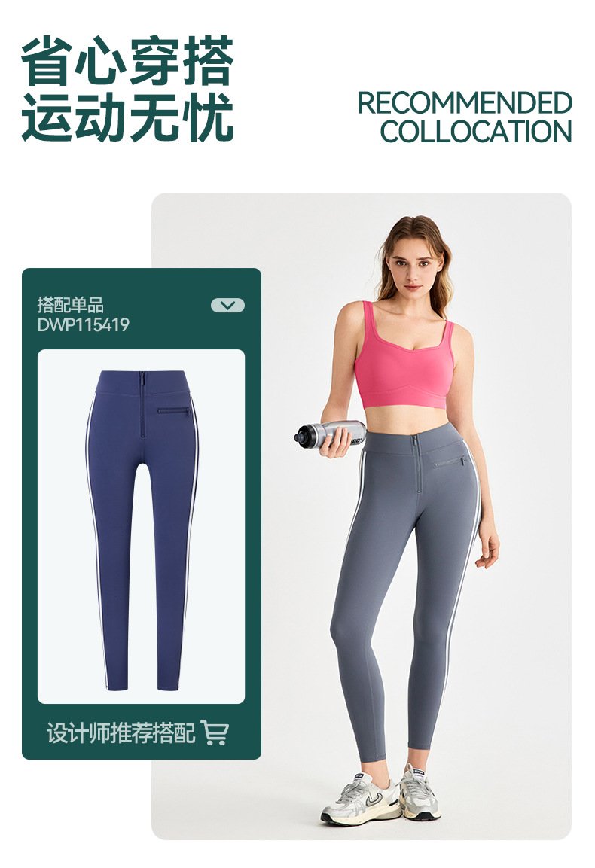Image resolution: width=595 pixels, height=868 pixels.
Task: Click the water bottle in model's hand
Action: point(330,433)
